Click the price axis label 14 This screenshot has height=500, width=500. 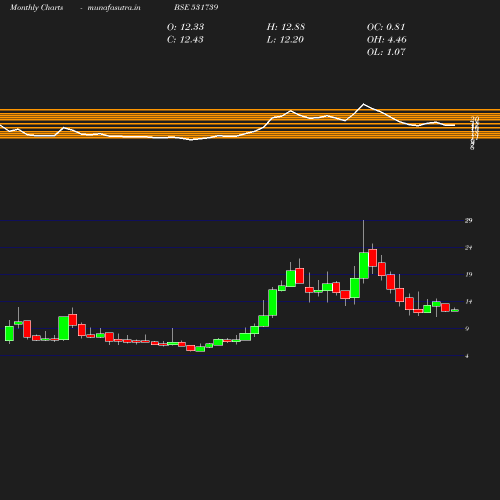pyautogui.click(x=468, y=302)
